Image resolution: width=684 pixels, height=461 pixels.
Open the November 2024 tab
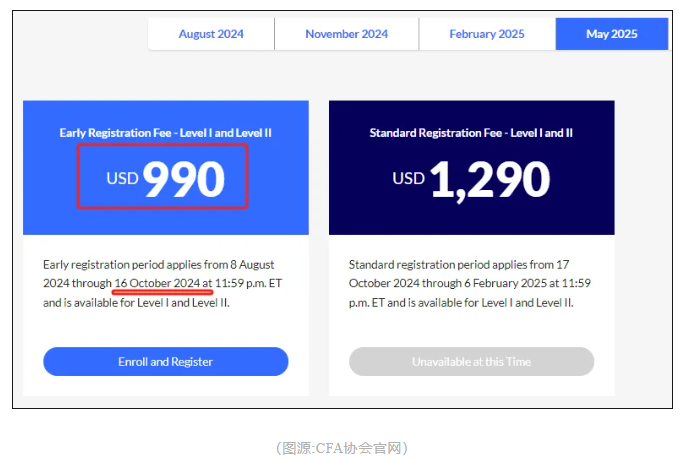click(346, 34)
